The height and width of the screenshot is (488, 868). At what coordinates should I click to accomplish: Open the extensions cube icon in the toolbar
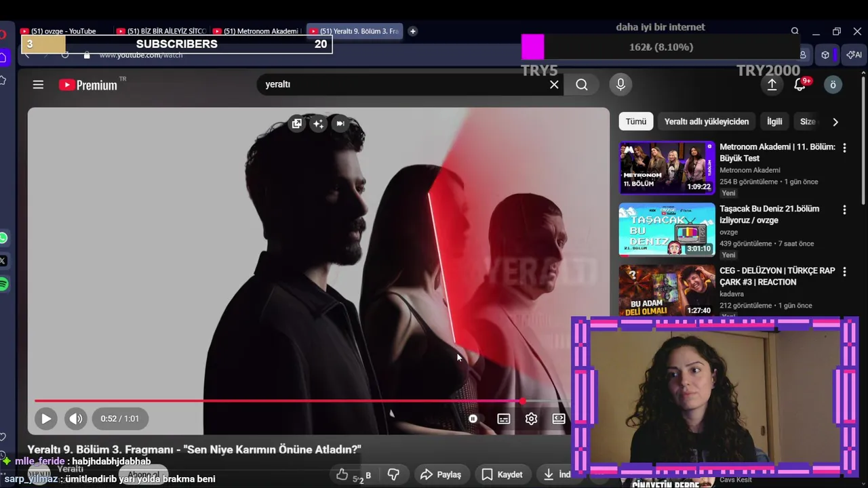click(x=825, y=55)
